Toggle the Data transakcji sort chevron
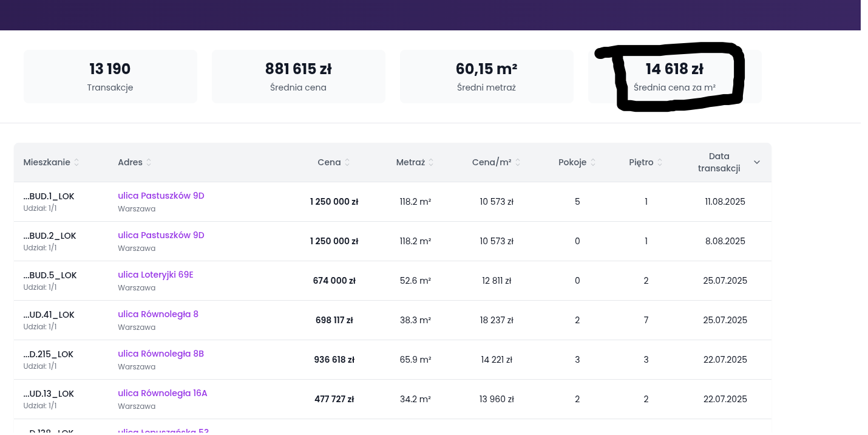Screen dimensions: 868x435 tap(757, 162)
